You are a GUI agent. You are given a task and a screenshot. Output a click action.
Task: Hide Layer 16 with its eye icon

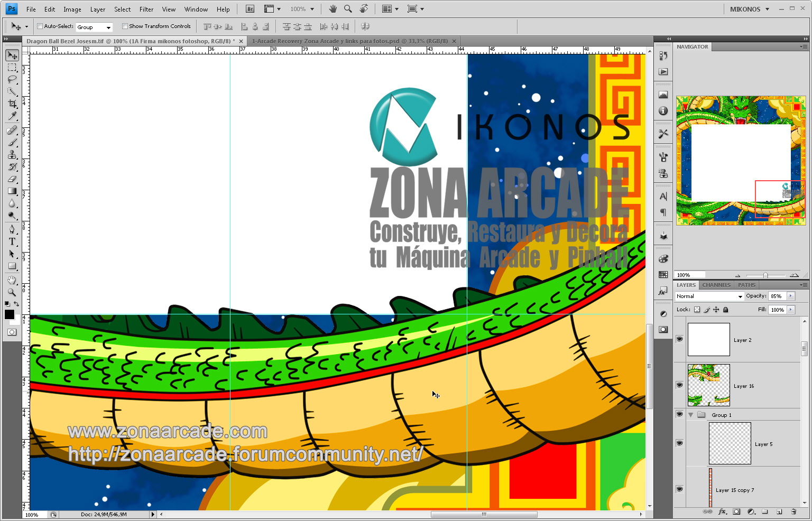pos(679,385)
